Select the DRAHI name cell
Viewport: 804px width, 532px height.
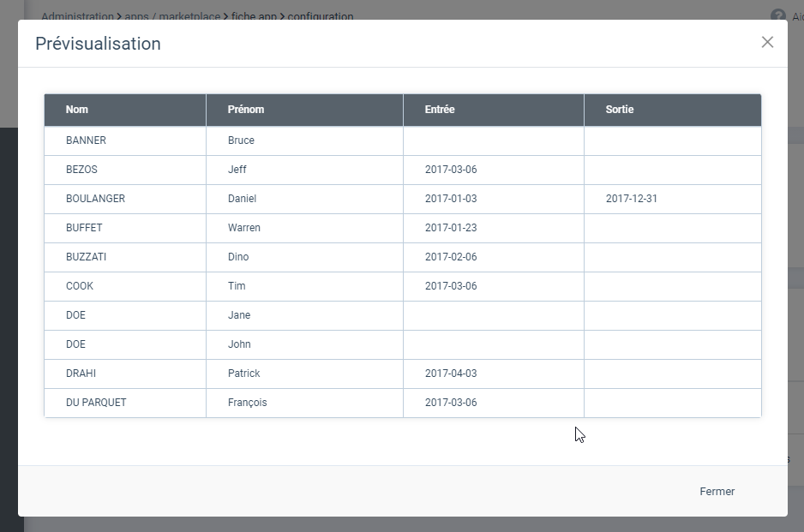pyautogui.click(x=82, y=374)
